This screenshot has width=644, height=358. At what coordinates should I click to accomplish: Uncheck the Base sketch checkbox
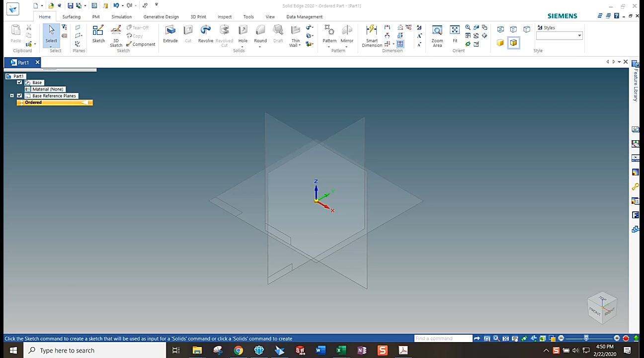click(19, 82)
